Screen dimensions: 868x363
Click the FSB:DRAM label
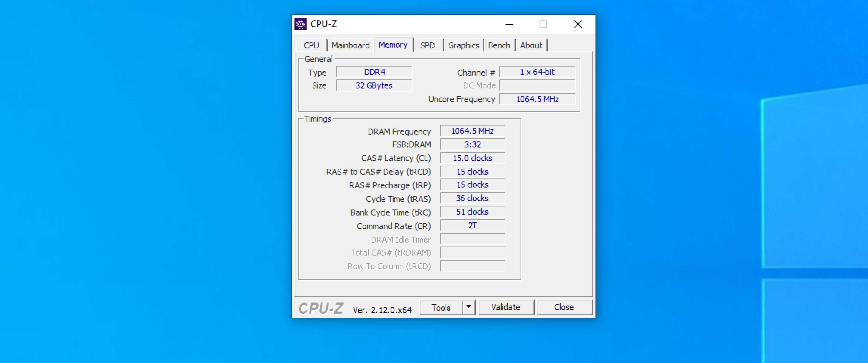[x=412, y=145]
